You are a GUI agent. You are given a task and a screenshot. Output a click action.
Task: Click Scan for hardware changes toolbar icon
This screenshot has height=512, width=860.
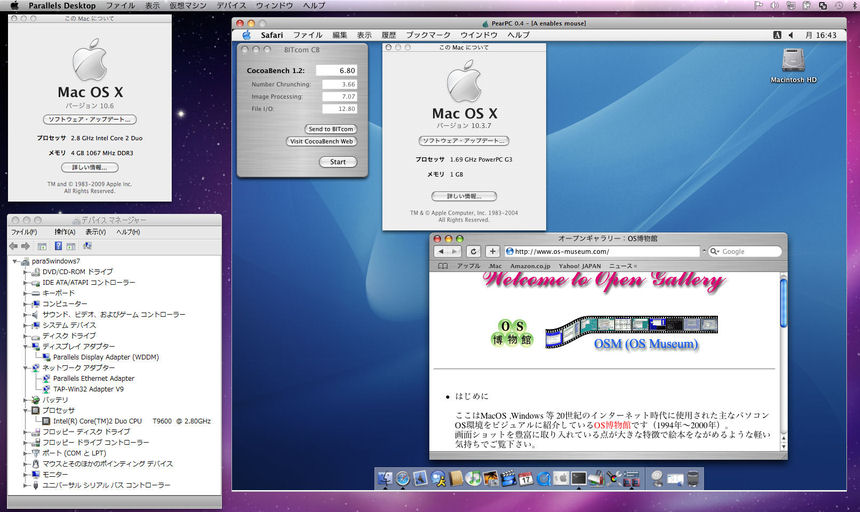pyautogui.click(x=87, y=246)
